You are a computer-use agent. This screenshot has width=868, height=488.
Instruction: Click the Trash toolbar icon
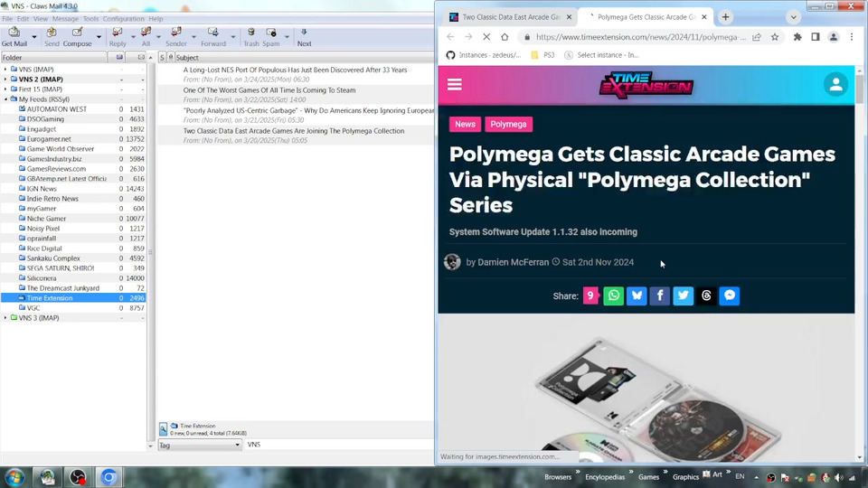click(251, 33)
